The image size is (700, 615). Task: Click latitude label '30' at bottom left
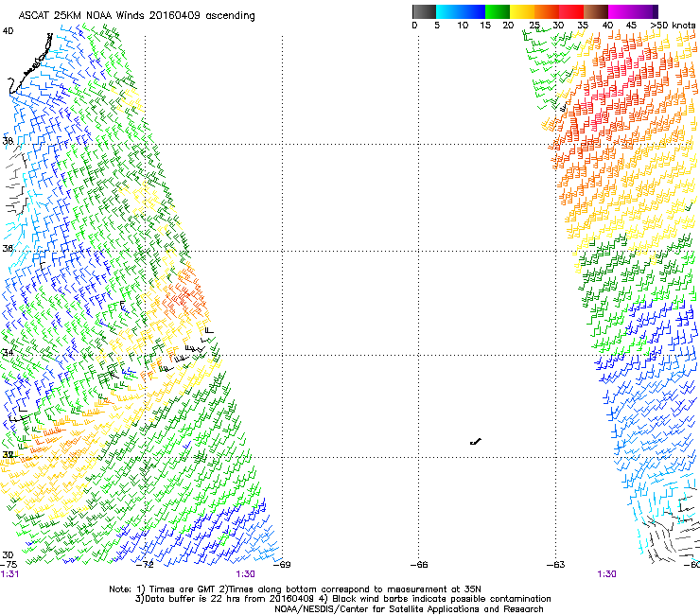8,554
